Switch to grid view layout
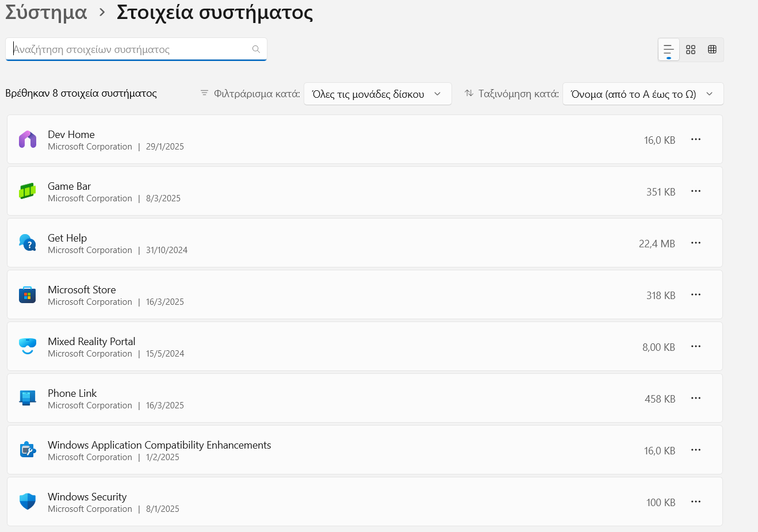The image size is (758, 532). (x=691, y=49)
